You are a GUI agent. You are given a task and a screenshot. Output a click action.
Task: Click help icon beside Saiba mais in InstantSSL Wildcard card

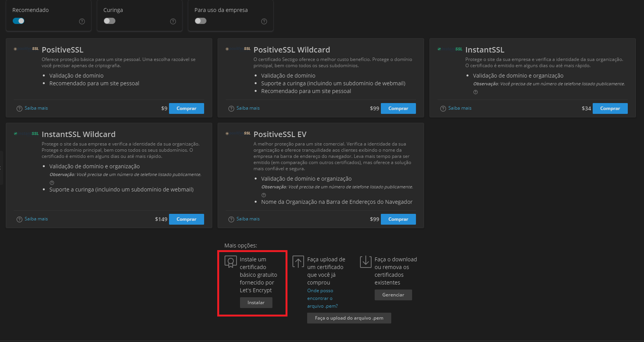point(19,219)
